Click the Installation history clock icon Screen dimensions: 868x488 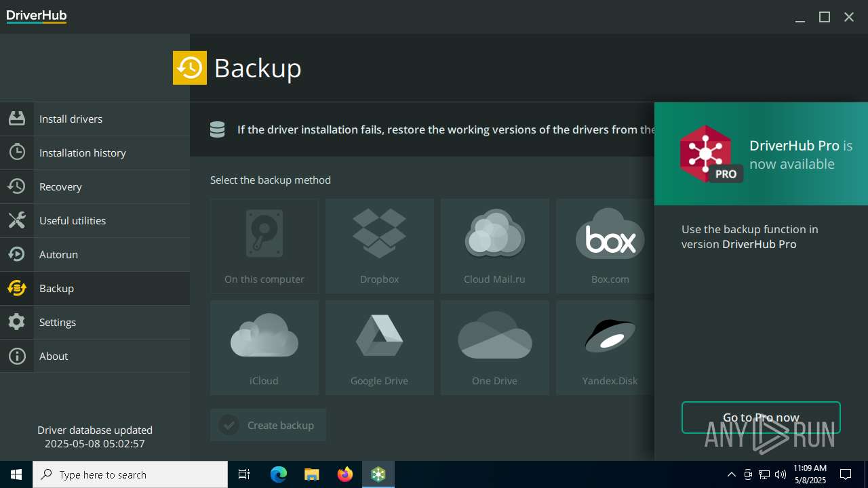coord(17,152)
